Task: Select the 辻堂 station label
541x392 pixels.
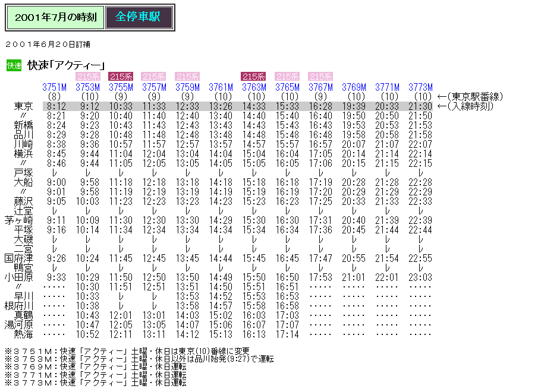Action: click(x=23, y=211)
